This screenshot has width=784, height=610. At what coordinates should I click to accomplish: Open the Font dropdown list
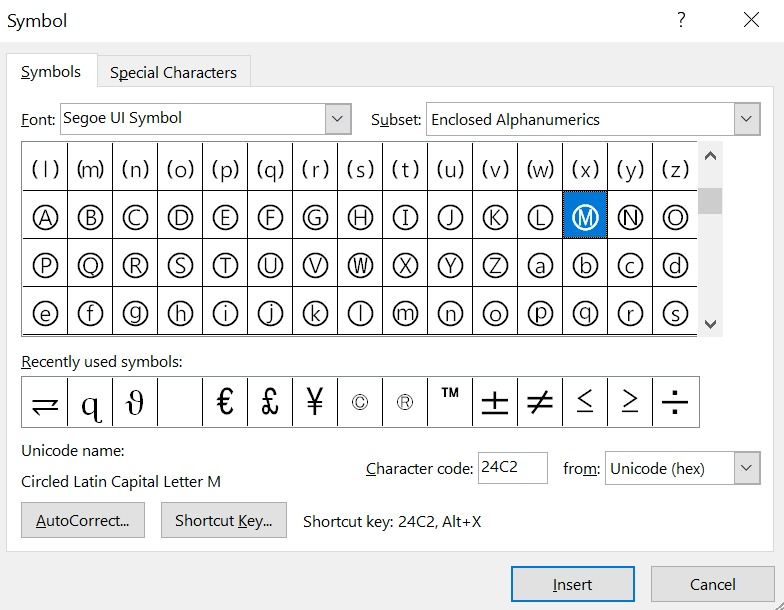(339, 118)
